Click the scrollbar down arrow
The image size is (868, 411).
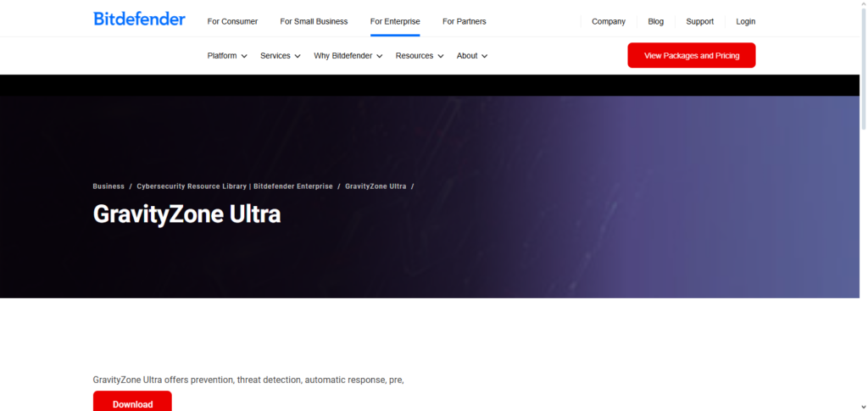[864, 407]
